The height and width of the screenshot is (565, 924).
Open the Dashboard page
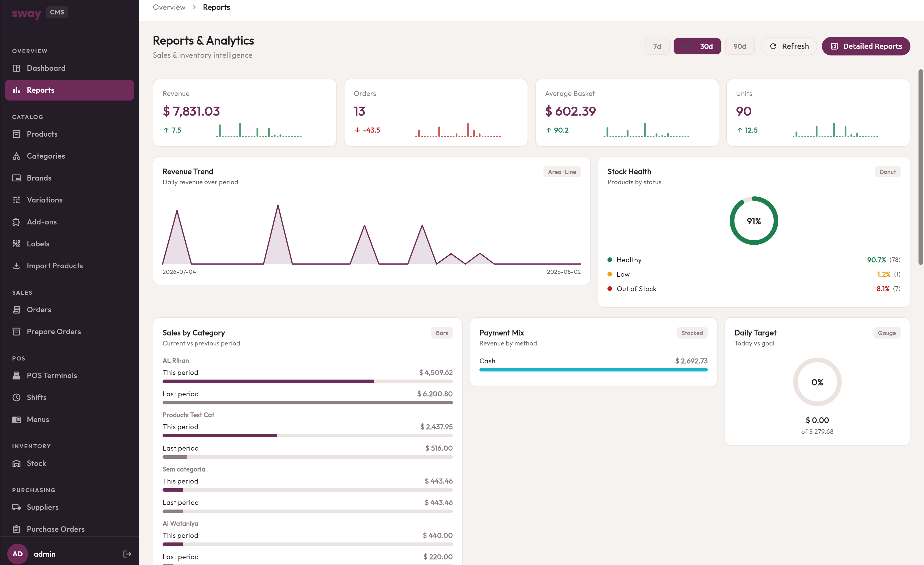69,68
